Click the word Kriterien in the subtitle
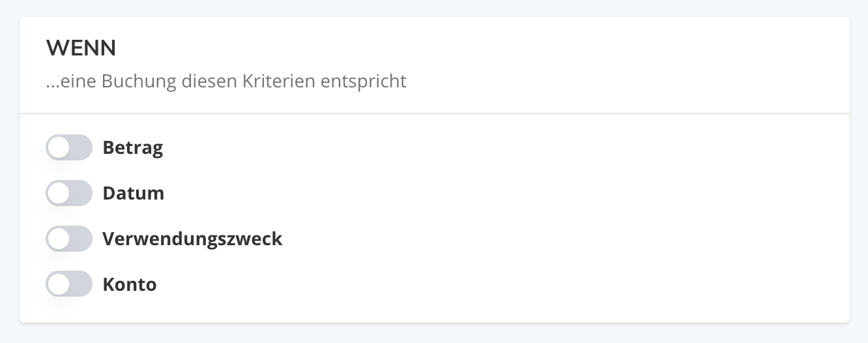 point(280,82)
